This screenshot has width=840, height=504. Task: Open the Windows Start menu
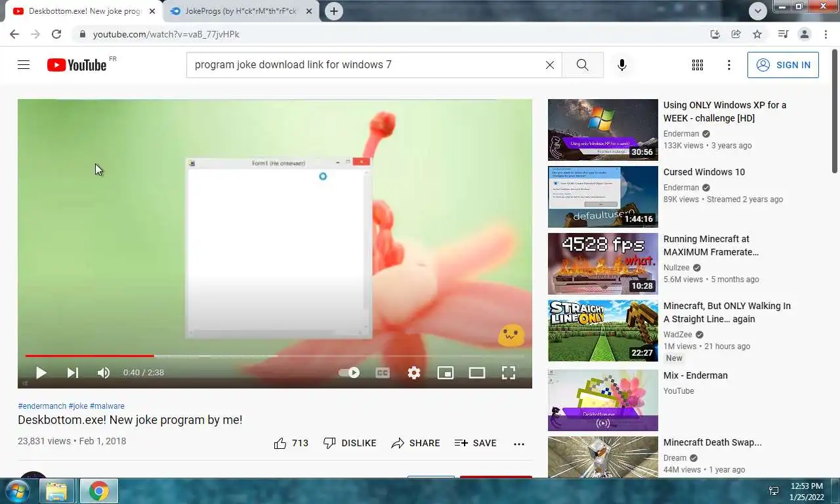[x=16, y=491]
